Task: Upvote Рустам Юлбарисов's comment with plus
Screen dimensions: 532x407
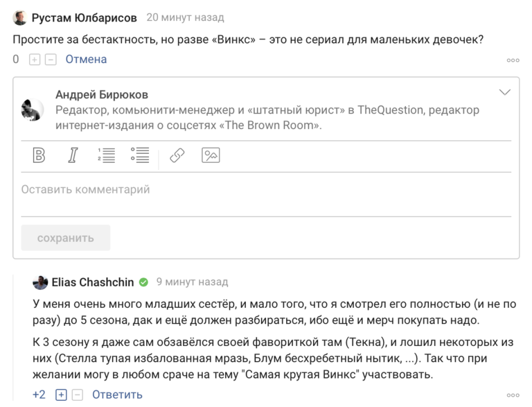Action: click(x=35, y=60)
